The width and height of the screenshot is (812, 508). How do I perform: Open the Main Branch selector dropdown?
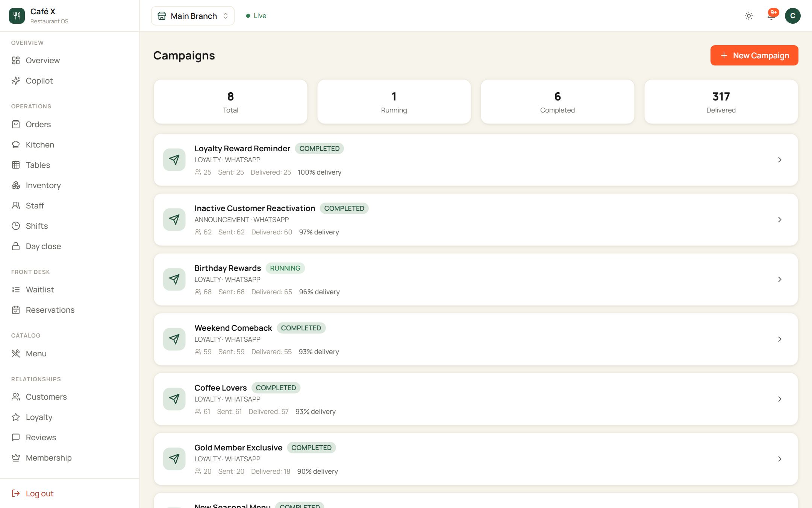[193, 16]
